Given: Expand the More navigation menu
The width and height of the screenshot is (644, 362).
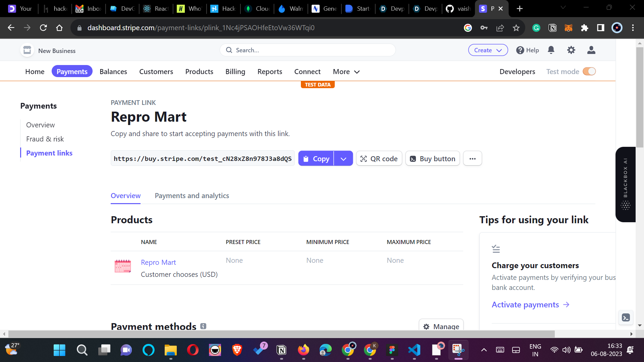Looking at the screenshot, I should [346, 72].
